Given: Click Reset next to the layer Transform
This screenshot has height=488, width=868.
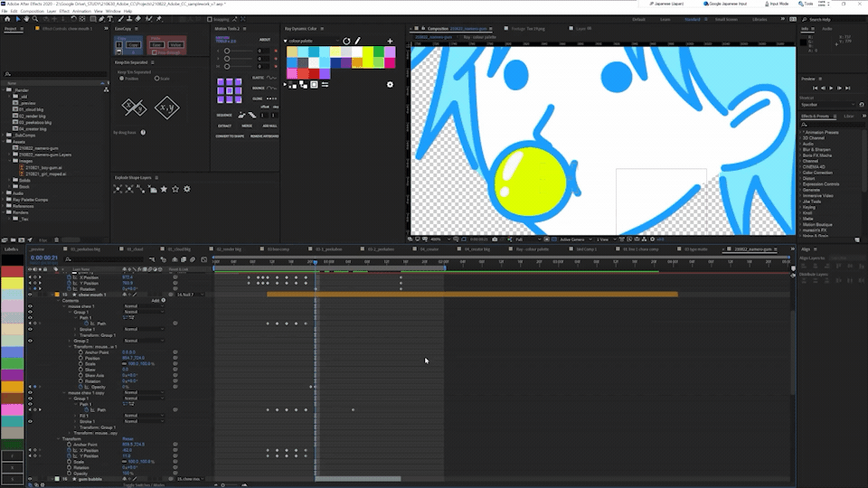Looking at the screenshot, I should point(127,439).
